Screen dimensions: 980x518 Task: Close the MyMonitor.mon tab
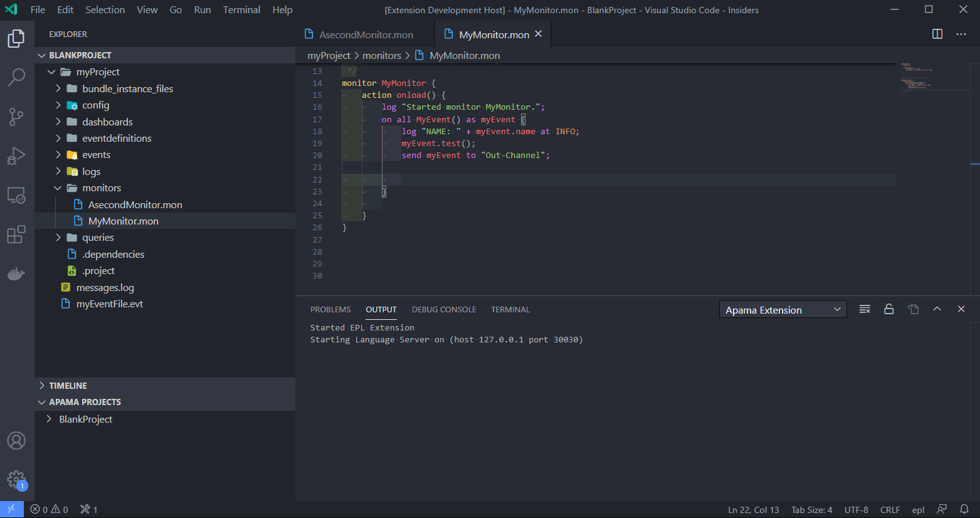coord(538,34)
